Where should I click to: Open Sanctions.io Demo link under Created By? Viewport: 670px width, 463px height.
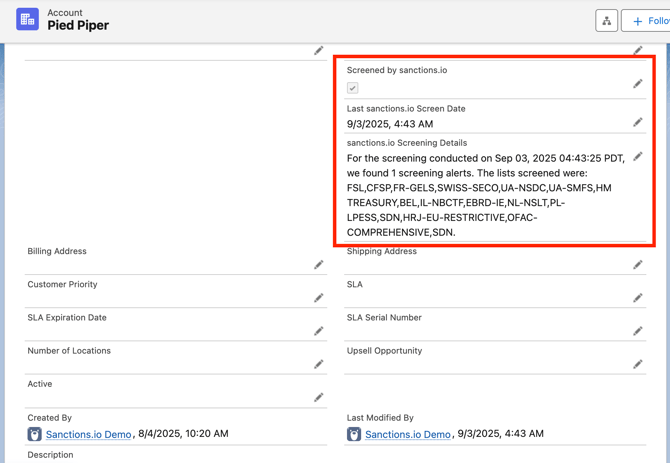88,434
